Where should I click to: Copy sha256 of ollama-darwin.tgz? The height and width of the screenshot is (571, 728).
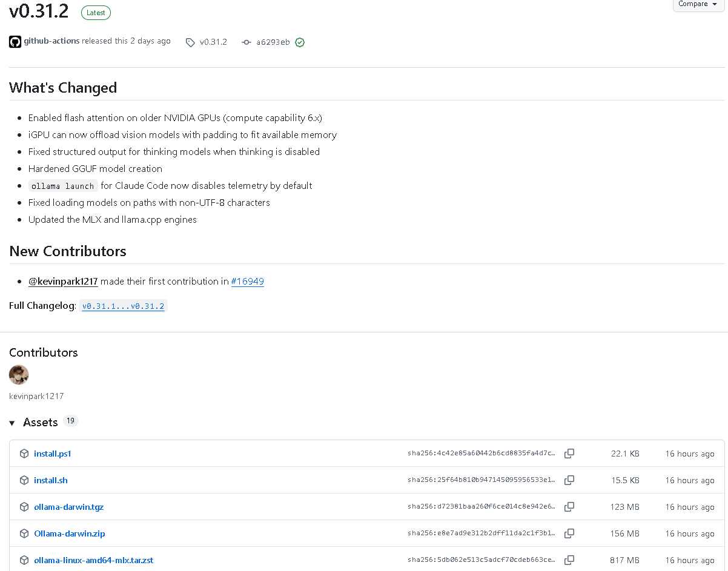click(x=569, y=507)
